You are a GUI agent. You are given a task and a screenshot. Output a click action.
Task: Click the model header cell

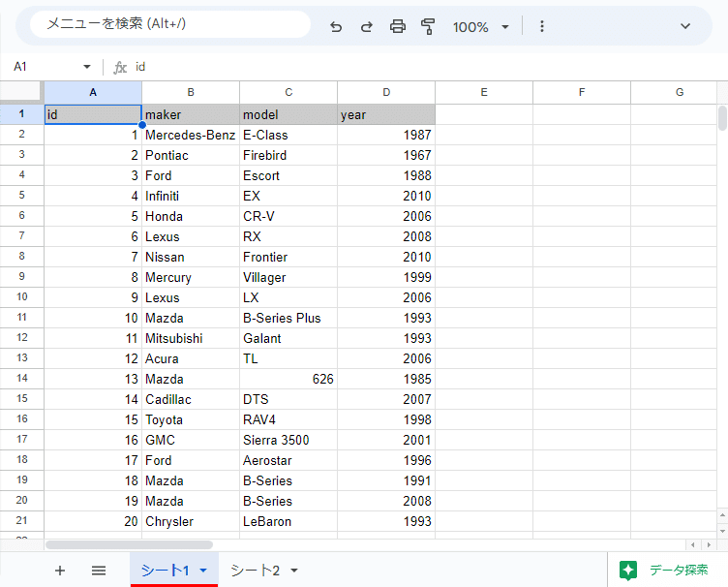(288, 114)
